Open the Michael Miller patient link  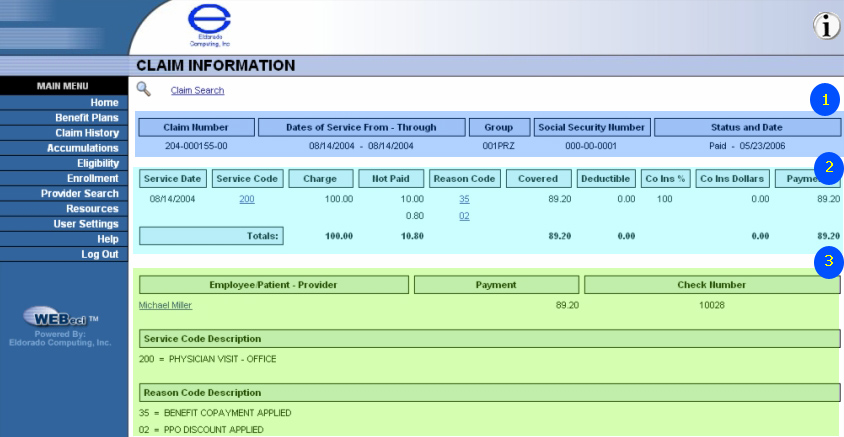point(166,305)
